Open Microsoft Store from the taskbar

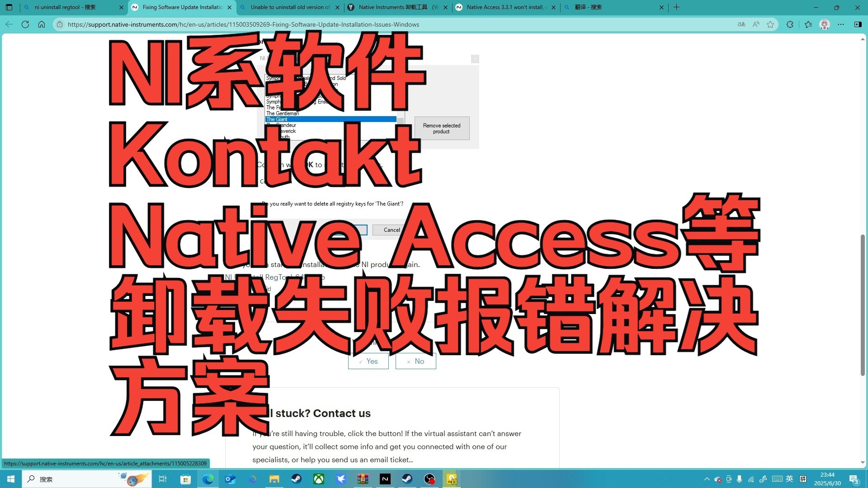(x=185, y=479)
